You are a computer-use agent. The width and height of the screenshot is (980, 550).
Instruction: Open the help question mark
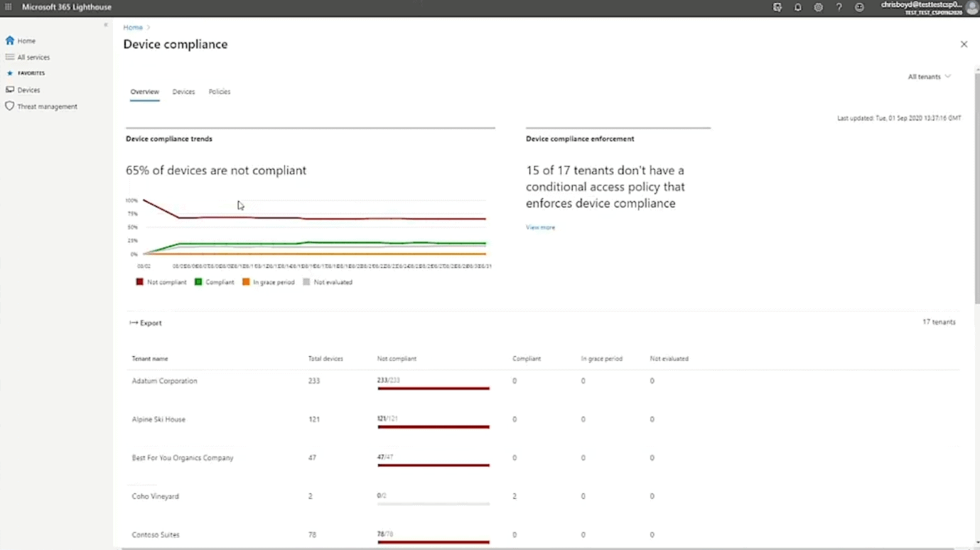pos(839,7)
